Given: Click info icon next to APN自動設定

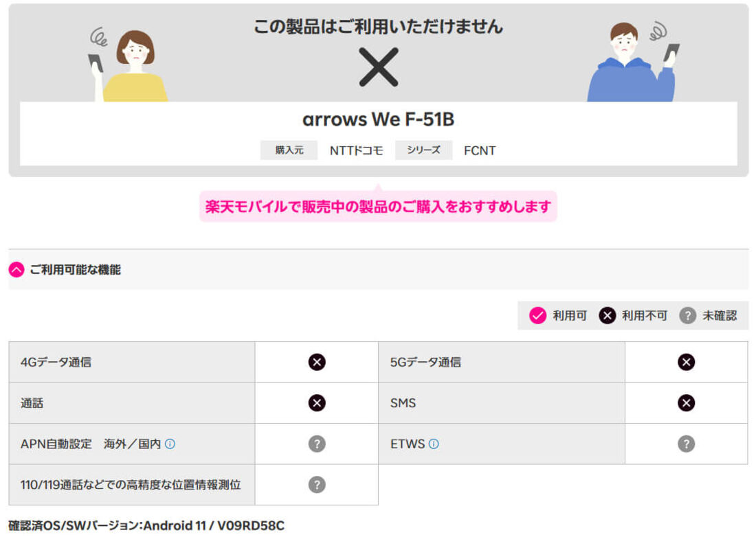Looking at the screenshot, I should 170,444.
